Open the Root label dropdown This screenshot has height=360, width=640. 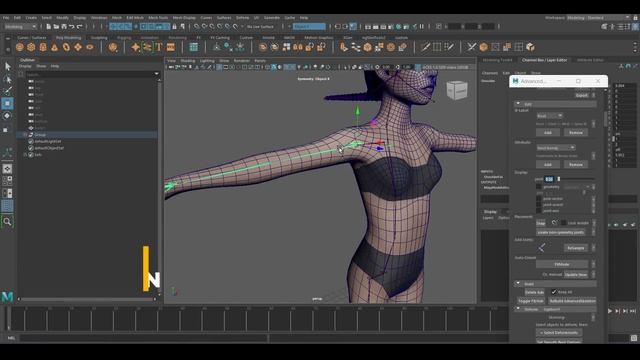(x=549, y=116)
